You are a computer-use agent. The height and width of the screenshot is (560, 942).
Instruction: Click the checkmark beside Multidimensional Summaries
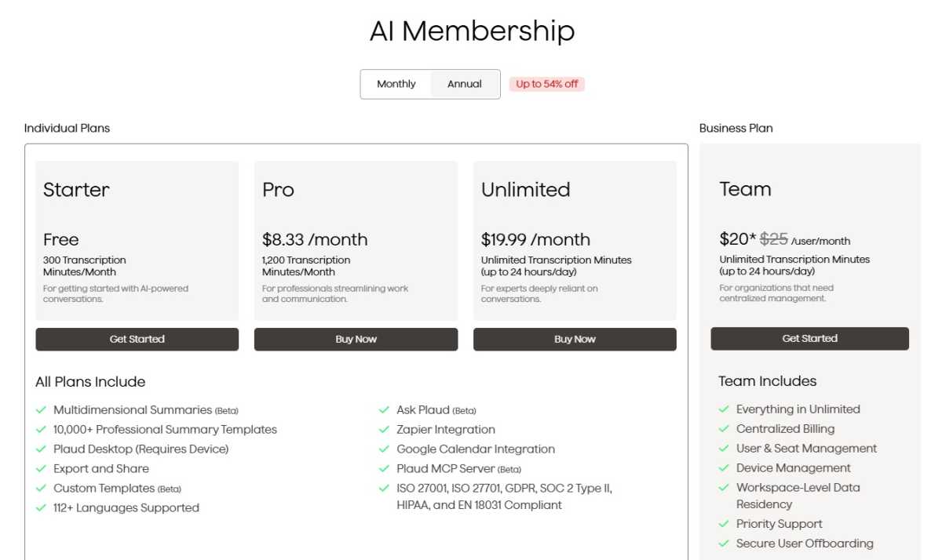click(x=42, y=409)
